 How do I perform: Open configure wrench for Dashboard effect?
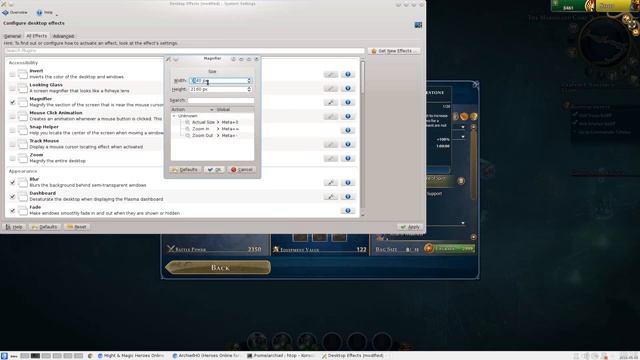[x=331, y=196]
